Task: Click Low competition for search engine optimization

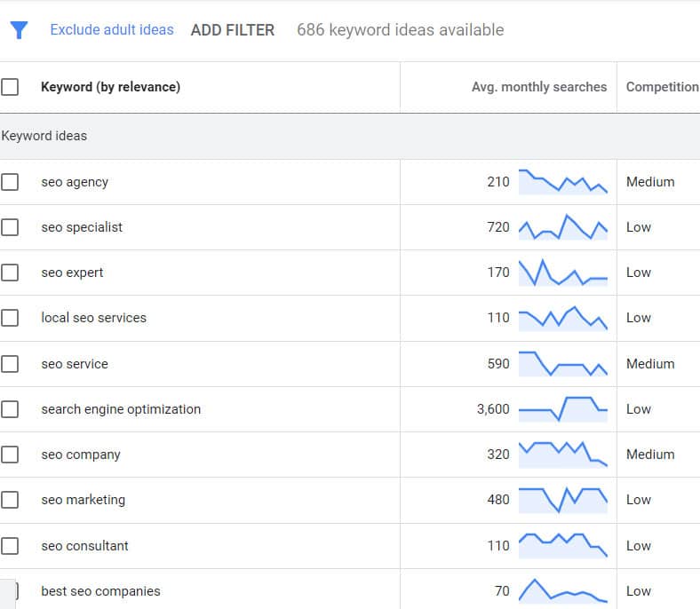Action: tap(639, 409)
